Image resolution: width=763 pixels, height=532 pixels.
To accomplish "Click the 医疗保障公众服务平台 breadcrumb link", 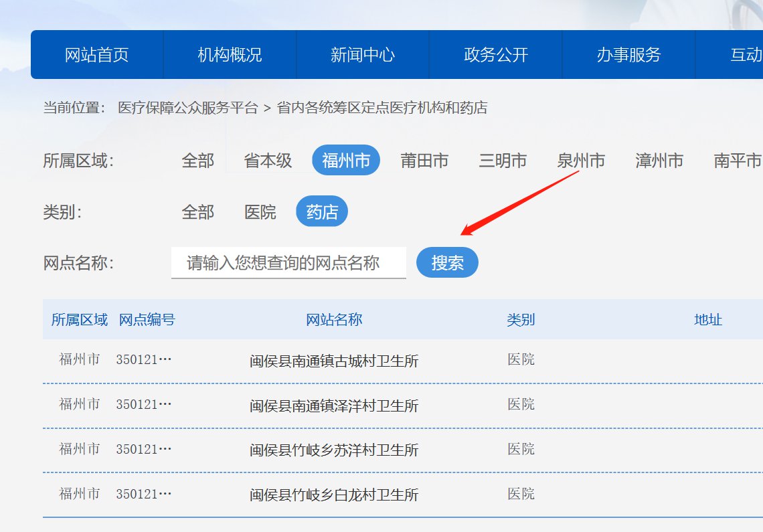I will [187, 108].
